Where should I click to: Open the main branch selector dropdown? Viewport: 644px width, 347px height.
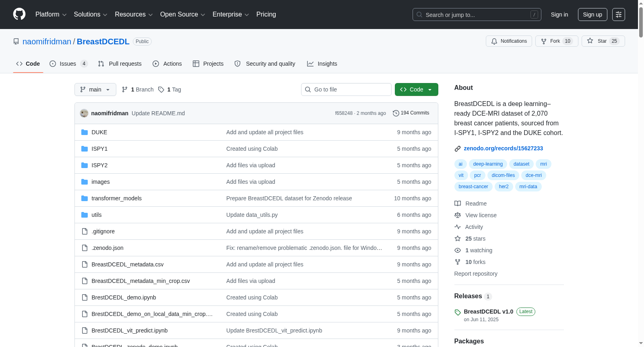[95, 89]
